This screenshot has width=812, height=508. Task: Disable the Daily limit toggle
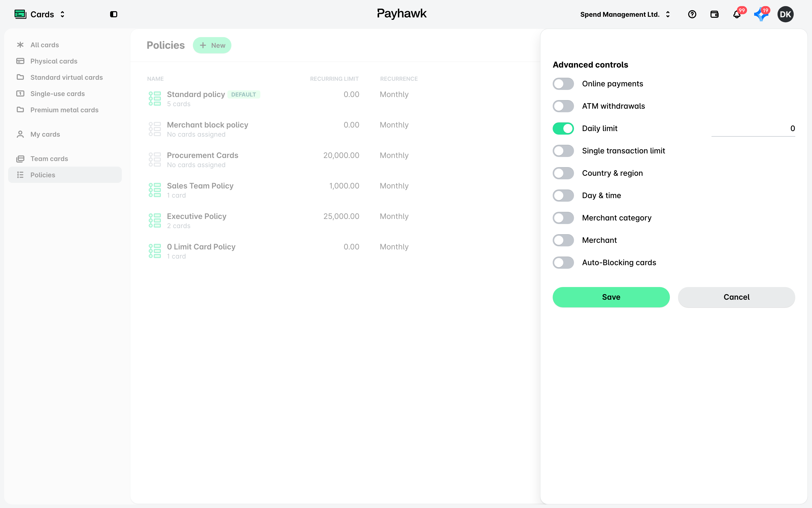tap(563, 128)
